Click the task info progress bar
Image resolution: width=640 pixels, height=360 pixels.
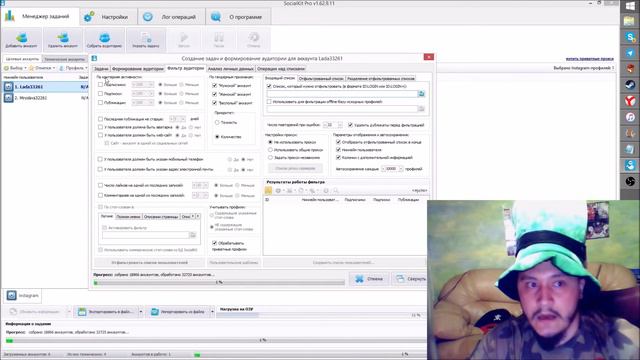[216, 340]
